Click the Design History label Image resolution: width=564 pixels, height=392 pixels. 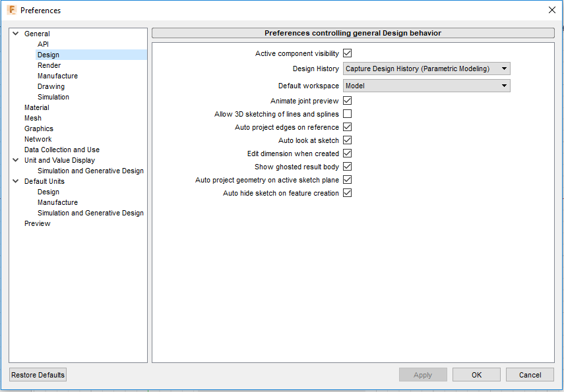[316, 69]
